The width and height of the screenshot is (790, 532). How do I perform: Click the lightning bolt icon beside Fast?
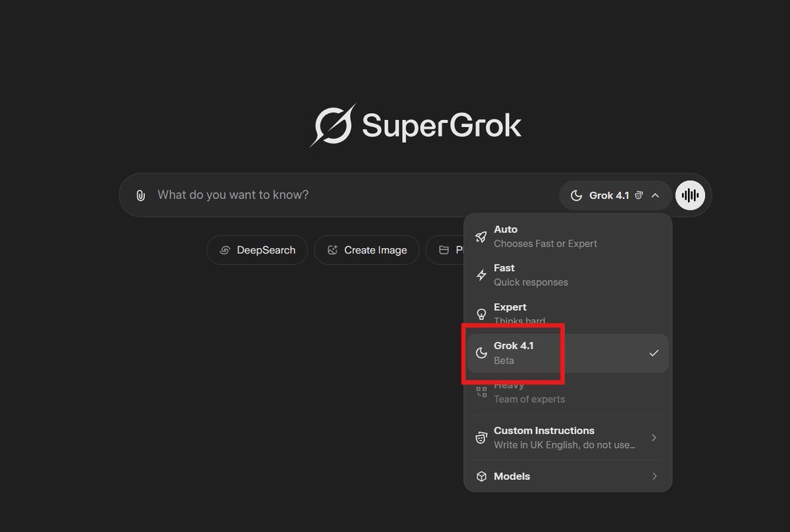point(481,275)
